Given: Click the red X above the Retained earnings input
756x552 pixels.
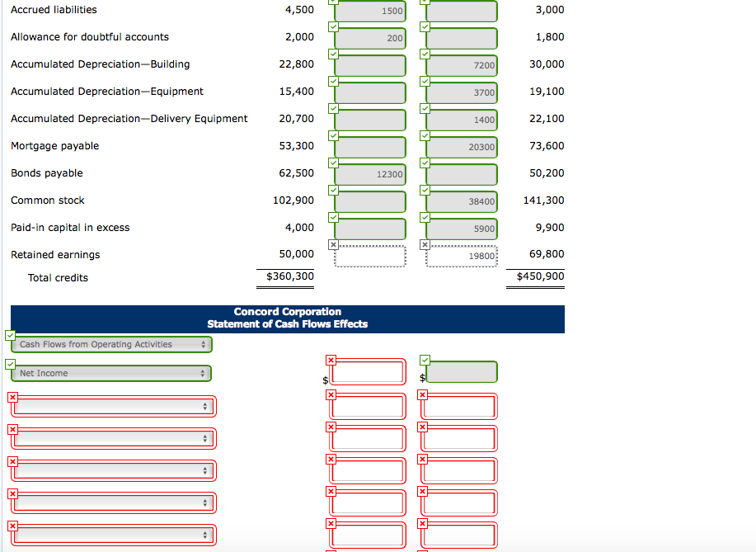Looking at the screenshot, I should tap(333, 243).
